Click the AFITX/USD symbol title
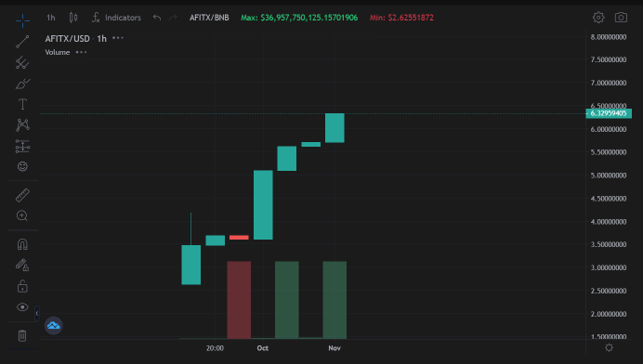The height and width of the screenshot is (364, 643). [x=67, y=38]
